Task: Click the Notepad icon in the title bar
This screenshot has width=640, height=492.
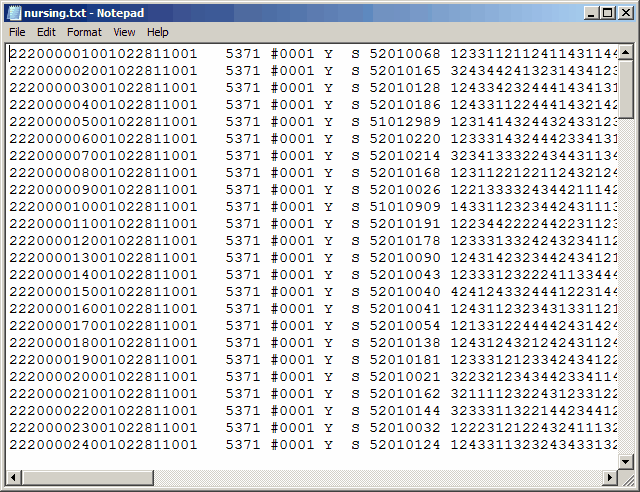Action: pos(14,13)
